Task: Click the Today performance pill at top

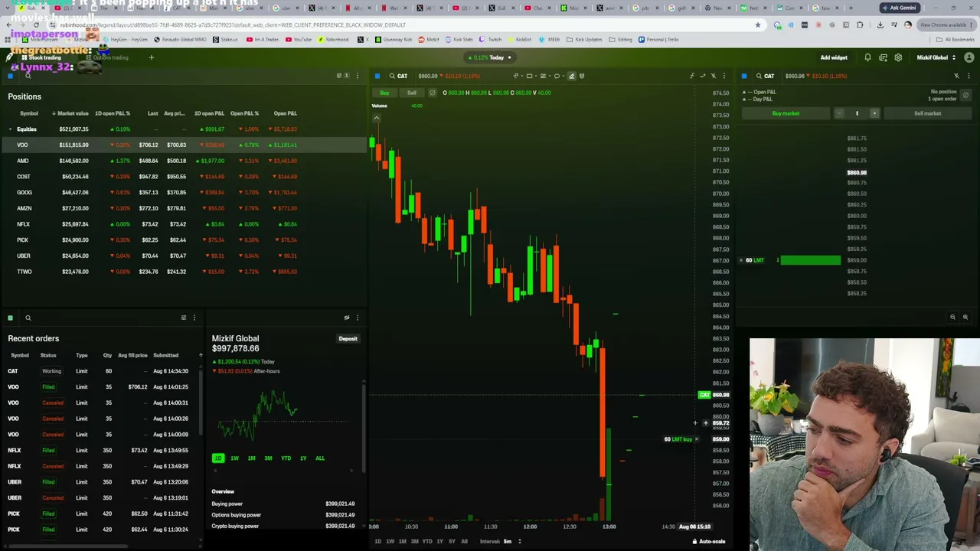Action: coord(489,57)
